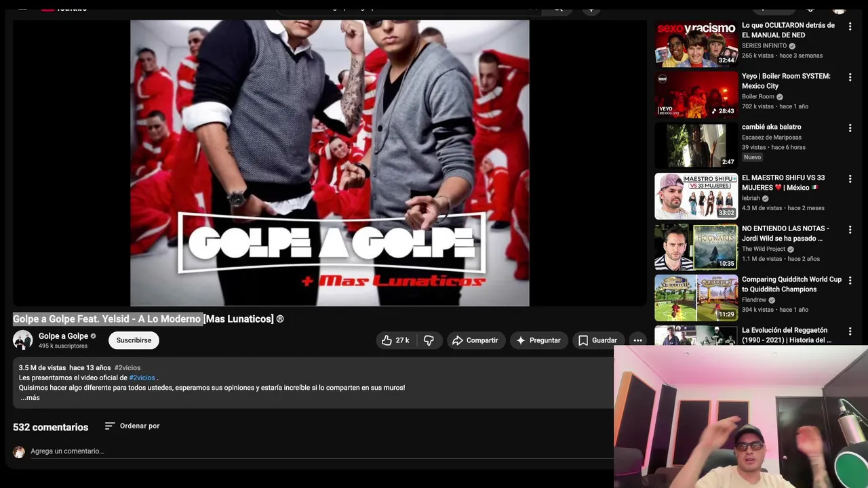
Task: Click the 495 k suscriptores text
Action: click(63, 346)
